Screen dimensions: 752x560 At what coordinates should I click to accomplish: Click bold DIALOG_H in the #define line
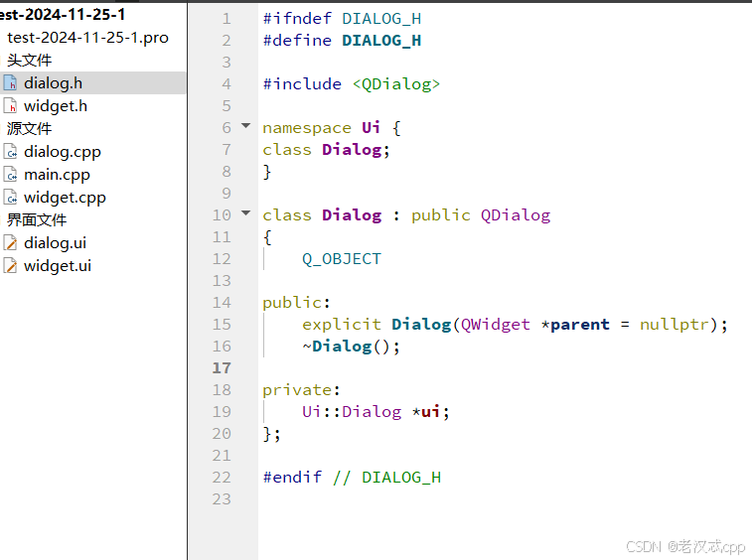point(381,41)
